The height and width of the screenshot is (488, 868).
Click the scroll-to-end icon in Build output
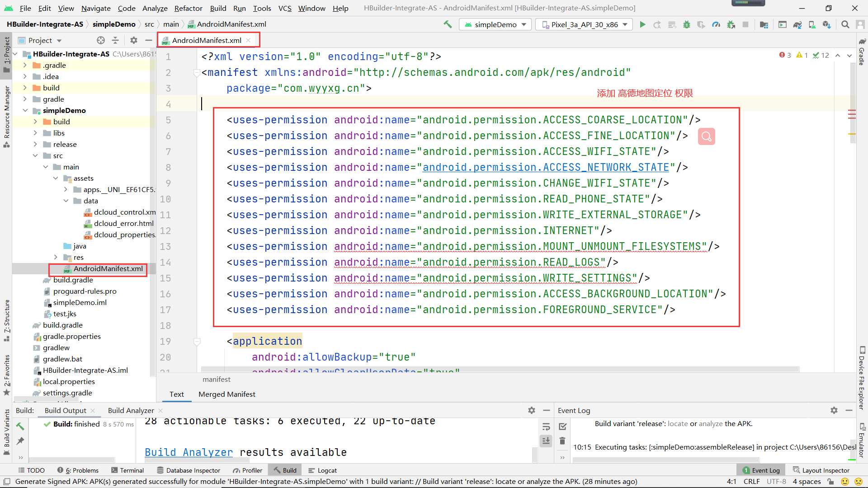coord(546,441)
